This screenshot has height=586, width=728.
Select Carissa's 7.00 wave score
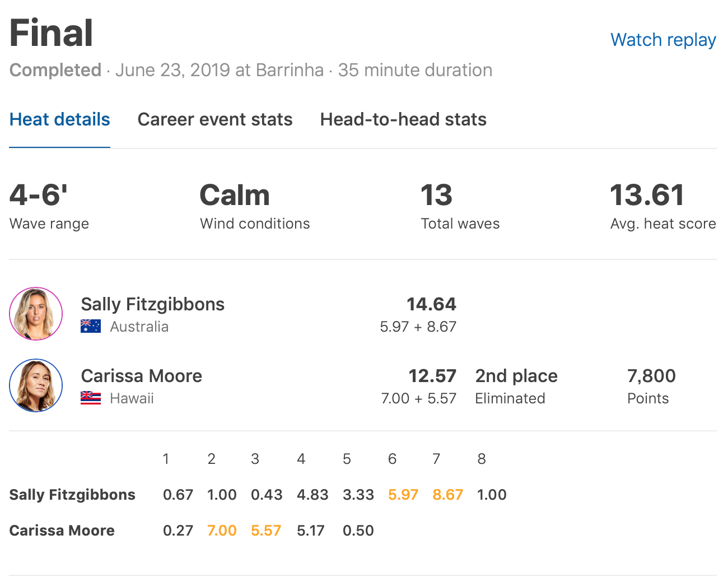click(222, 531)
